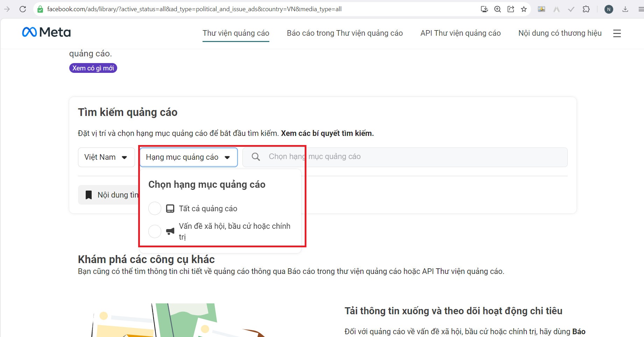This screenshot has height=337, width=644.
Task: Click the Tất cả quảng cáo option label
Action: pos(208,209)
